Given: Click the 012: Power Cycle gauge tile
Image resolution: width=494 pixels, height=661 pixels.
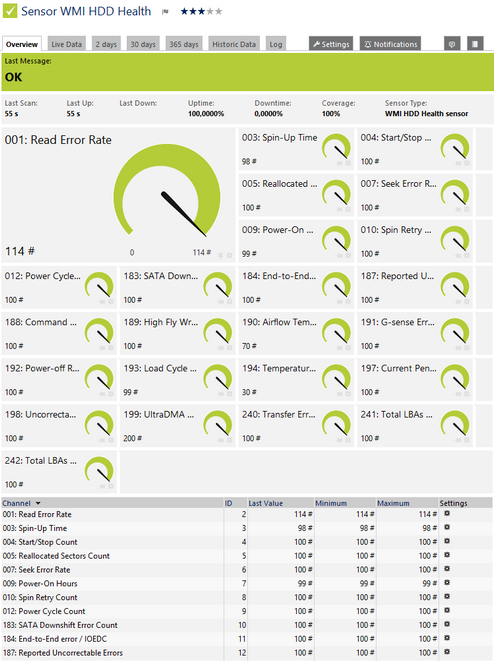Looking at the screenshot, I should 59,287.
